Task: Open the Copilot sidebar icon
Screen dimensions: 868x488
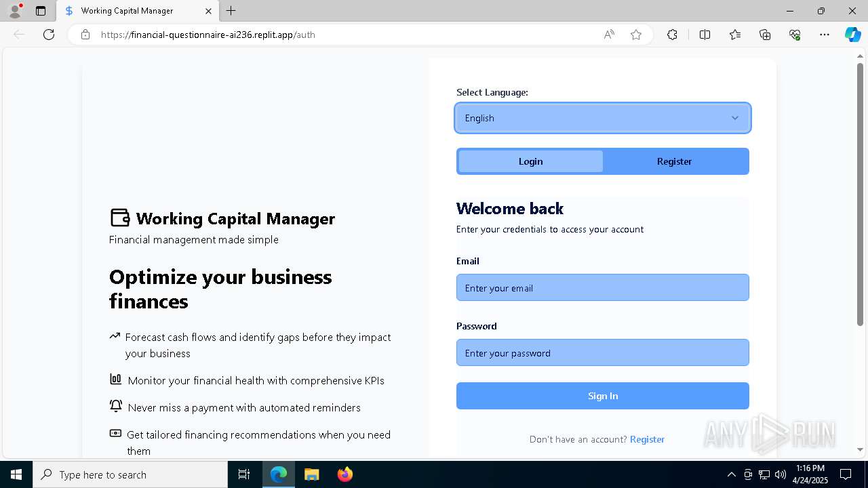Action: point(852,35)
